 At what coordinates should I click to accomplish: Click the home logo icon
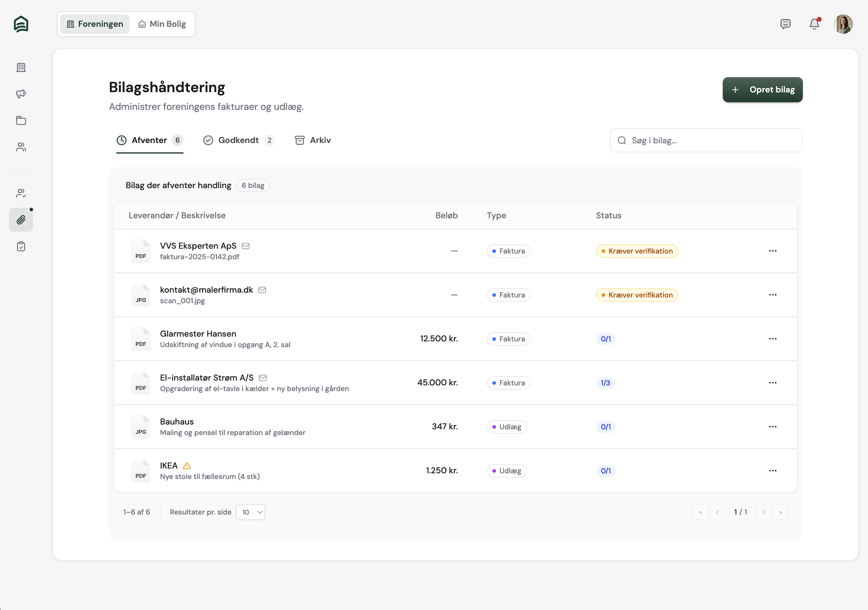tap(21, 24)
